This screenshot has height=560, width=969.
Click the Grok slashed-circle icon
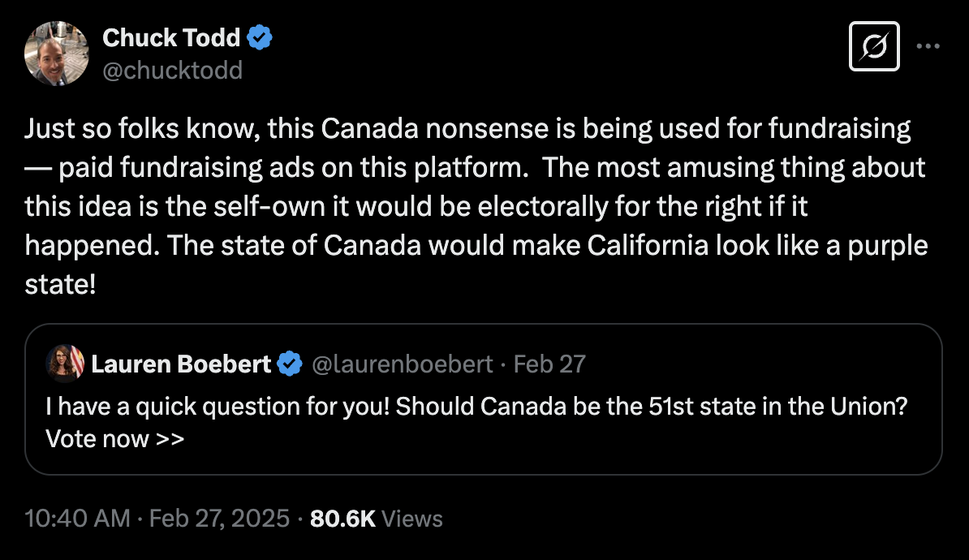coord(874,46)
